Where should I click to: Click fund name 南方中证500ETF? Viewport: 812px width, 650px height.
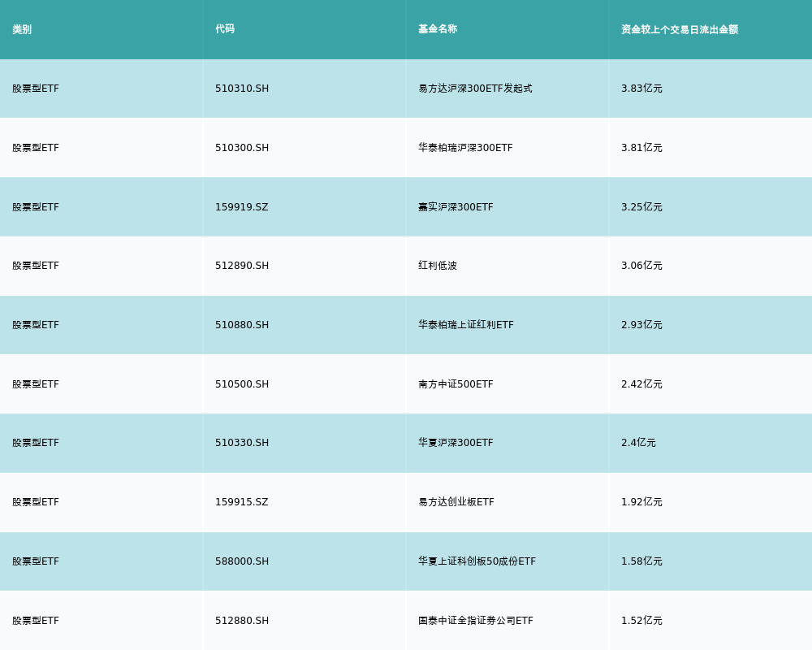[x=456, y=384]
